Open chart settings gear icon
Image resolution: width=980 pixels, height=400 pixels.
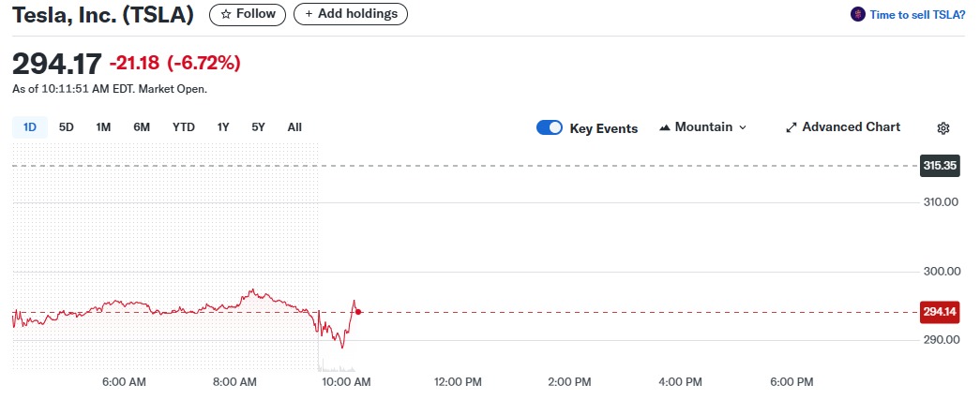point(943,128)
